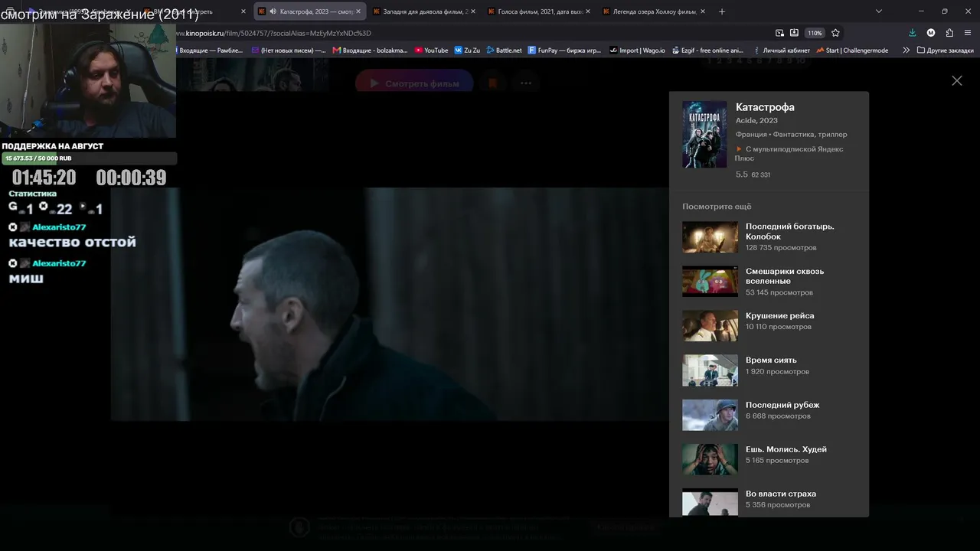The width and height of the screenshot is (980, 551).
Task: Open the Личный кабинет bookmark
Action: pyautogui.click(x=781, y=51)
